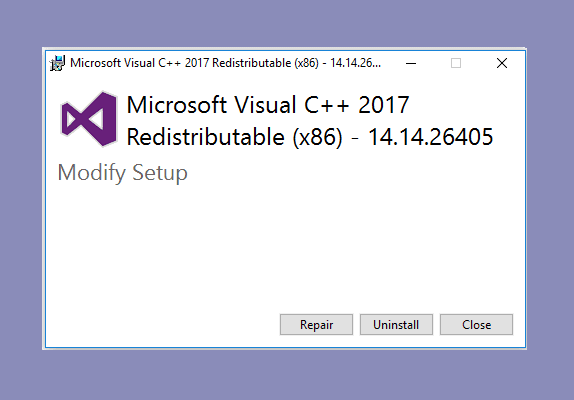Click the word 'Setup' under the logo
The height and width of the screenshot is (400, 574).
pos(160,173)
